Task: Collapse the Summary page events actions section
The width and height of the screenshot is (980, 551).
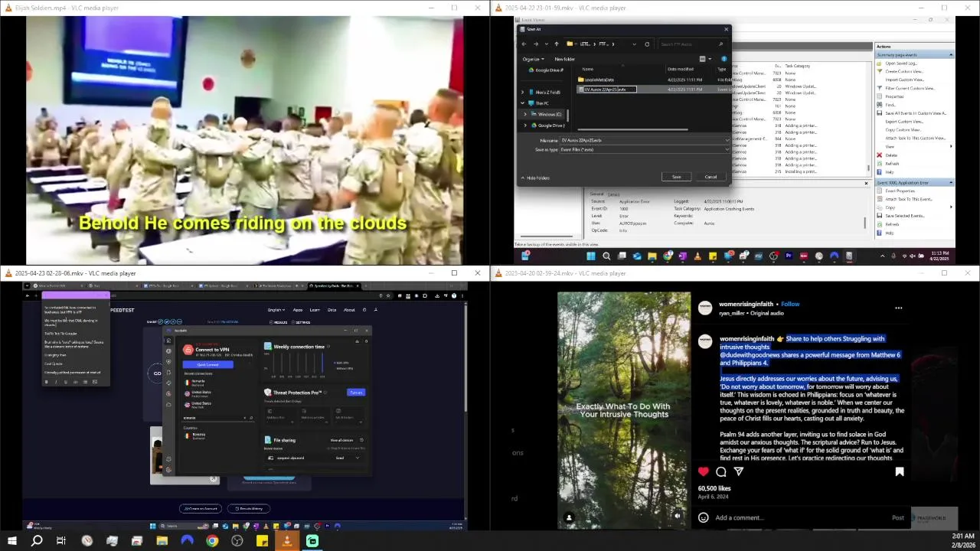Action: tap(951, 55)
